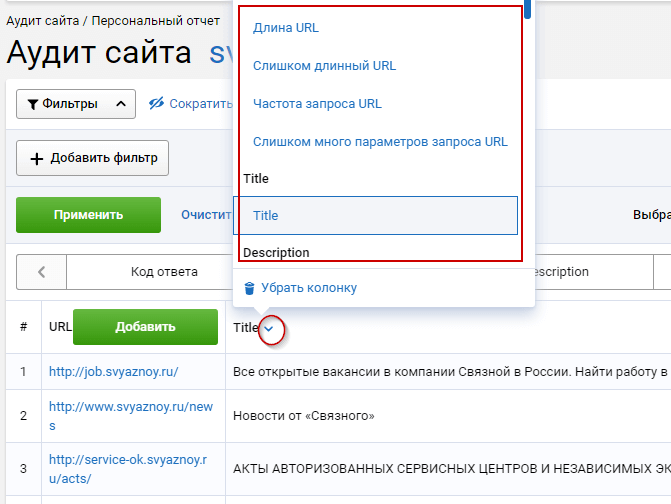Click the Аудит сайта breadcrumb

[43, 21]
